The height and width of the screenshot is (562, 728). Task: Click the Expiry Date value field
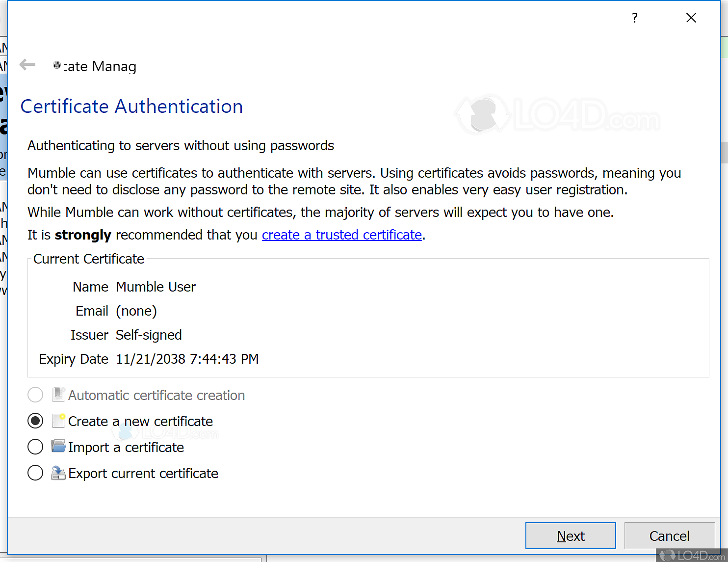pos(187,359)
